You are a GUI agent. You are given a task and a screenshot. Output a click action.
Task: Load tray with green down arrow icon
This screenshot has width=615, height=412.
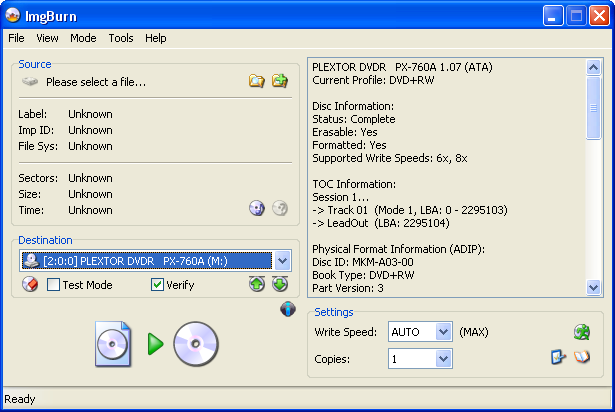pyautogui.click(x=280, y=284)
